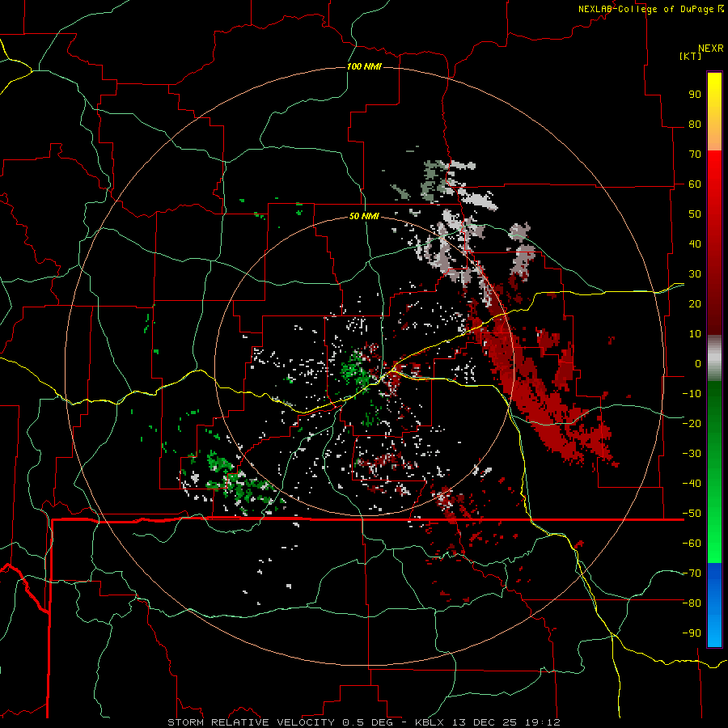728x728 pixels.
Task: Click the -20 scale label
Action: pyautogui.click(x=692, y=423)
